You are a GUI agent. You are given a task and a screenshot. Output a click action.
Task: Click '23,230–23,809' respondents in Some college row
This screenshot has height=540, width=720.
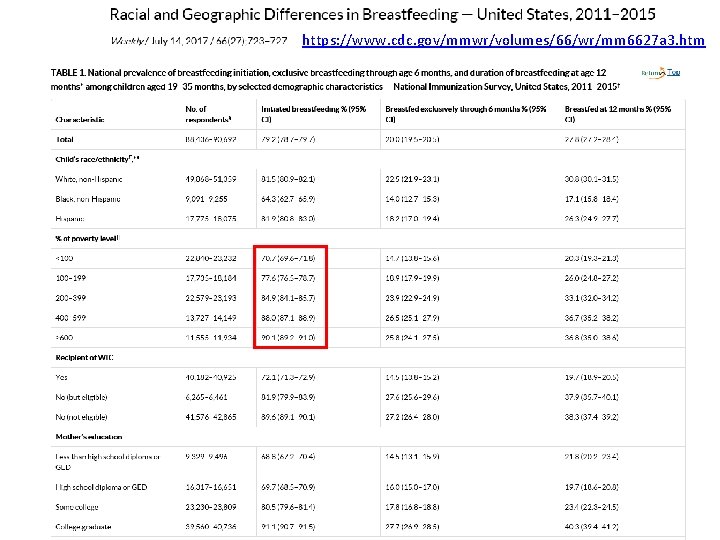(x=211, y=507)
